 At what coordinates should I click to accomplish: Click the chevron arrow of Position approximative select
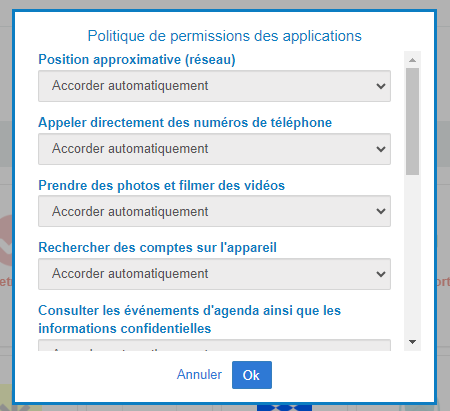381,86
